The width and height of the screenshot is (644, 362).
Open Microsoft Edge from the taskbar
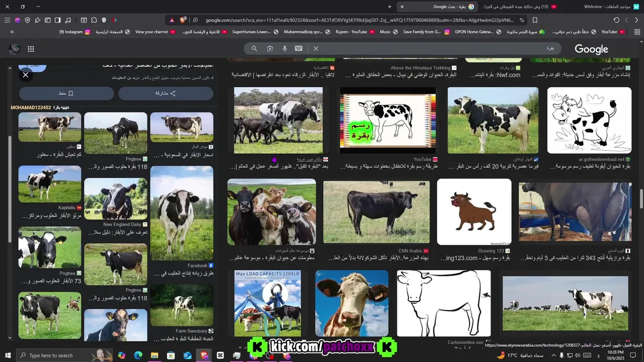pyautogui.click(x=138, y=355)
